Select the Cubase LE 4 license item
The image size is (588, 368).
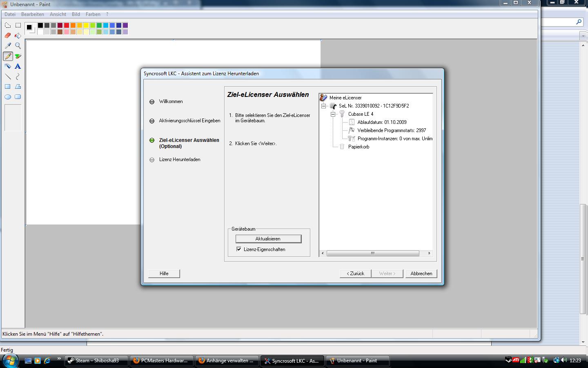(x=361, y=114)
